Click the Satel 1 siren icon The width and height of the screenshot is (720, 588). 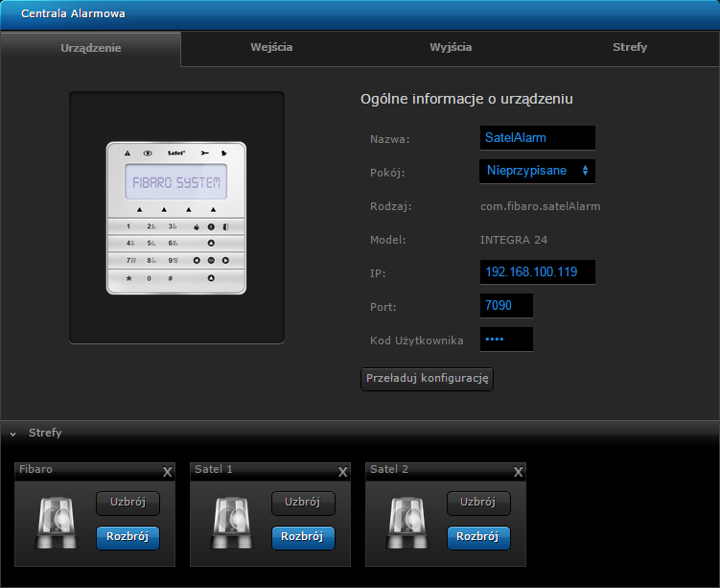[x=232, y=523]
